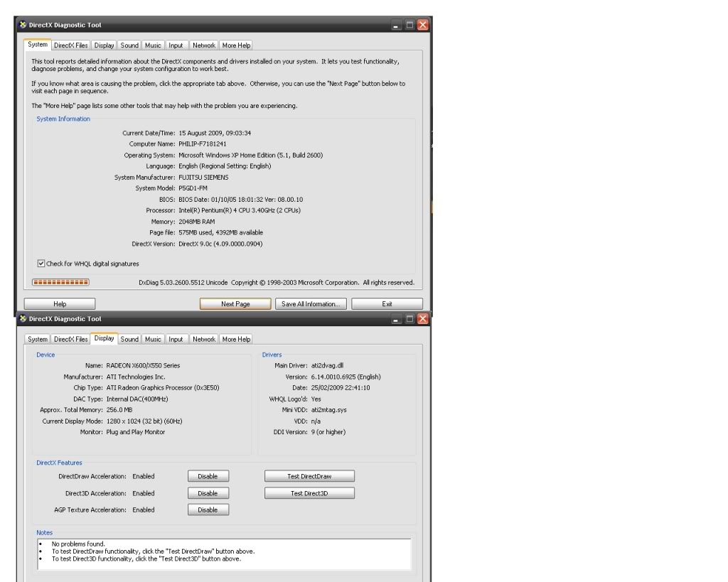Open the Sound tab in the upper window
This screenshot has height=582, width=728.
(x=129, y=45)
